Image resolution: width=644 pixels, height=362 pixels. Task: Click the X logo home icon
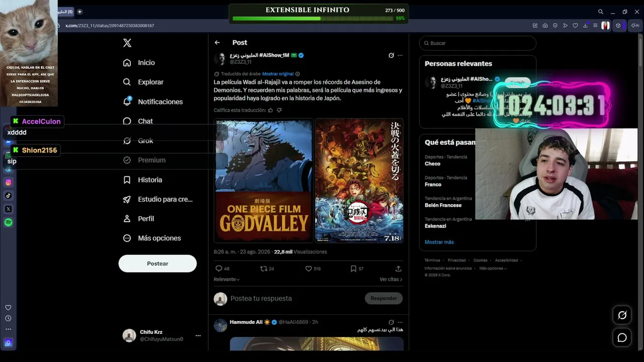point(127,43)
